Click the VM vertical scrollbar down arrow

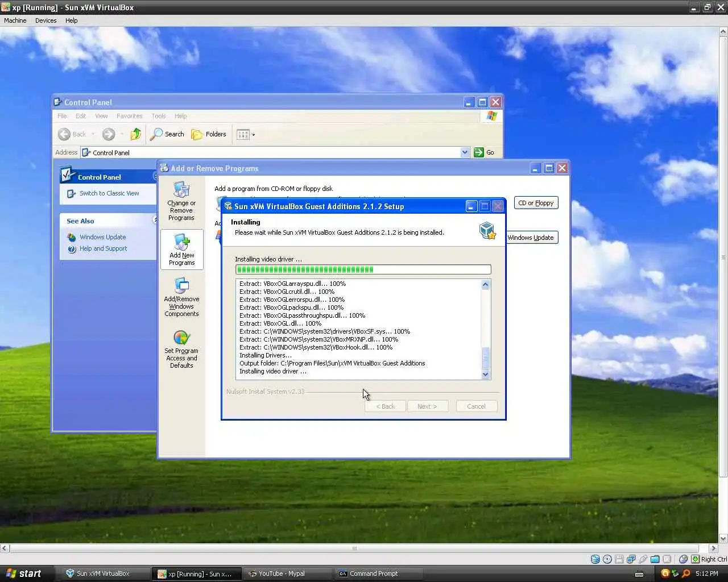point(723,538)
